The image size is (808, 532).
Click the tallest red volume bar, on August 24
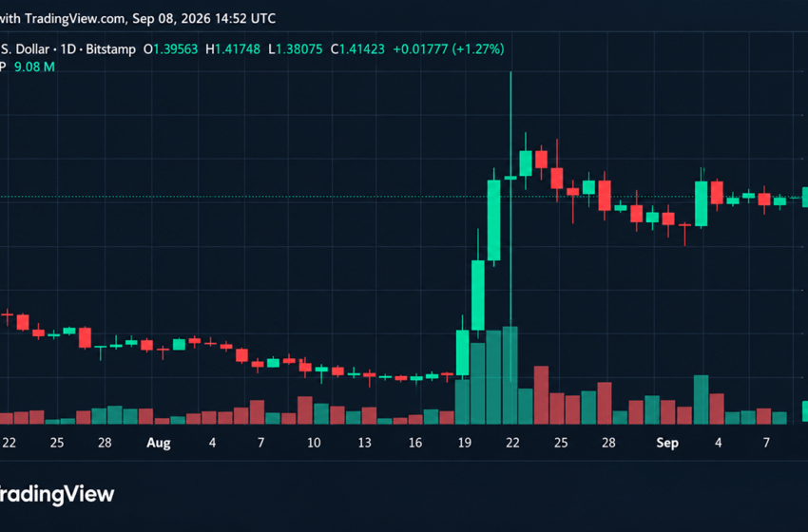coord(541,395)
